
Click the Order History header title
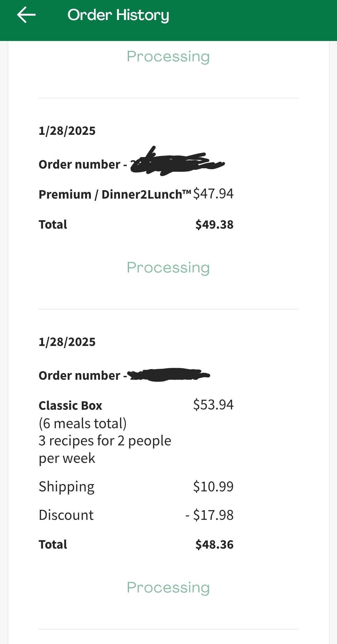(118, 15)
